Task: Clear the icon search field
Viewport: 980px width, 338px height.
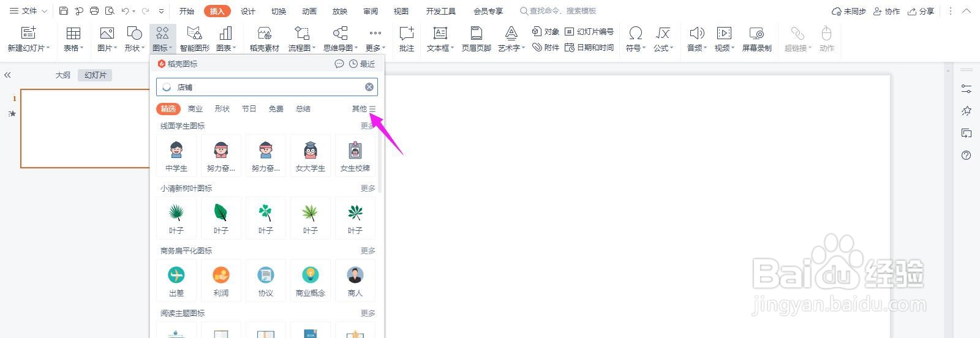Action: [369, 87]
